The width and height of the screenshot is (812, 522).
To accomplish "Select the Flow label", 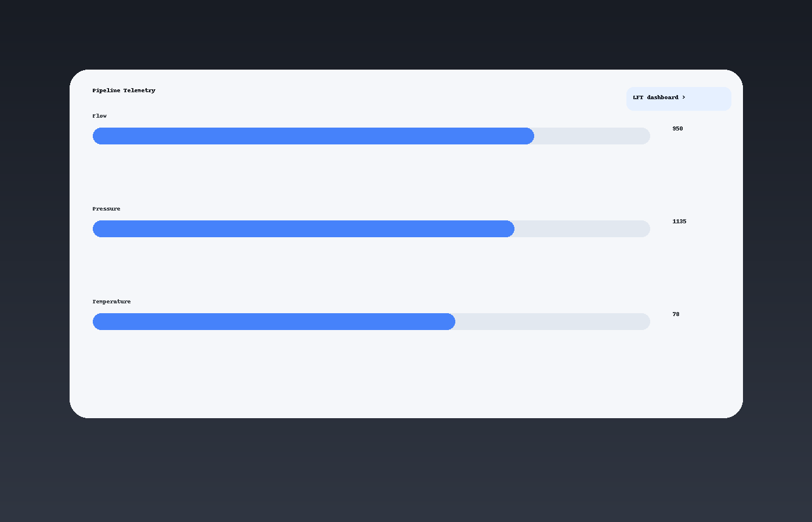I will pos(99,116).
